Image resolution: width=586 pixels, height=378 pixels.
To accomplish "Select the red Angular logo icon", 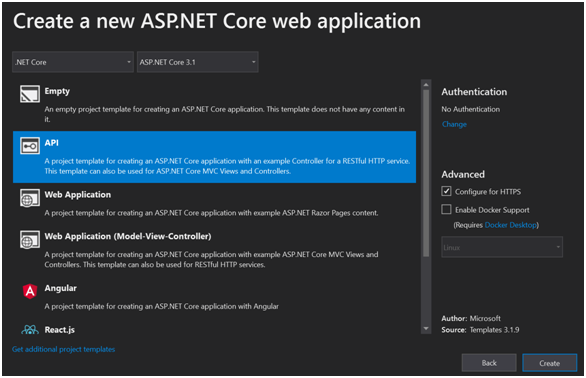I will (x=30, y=291).
